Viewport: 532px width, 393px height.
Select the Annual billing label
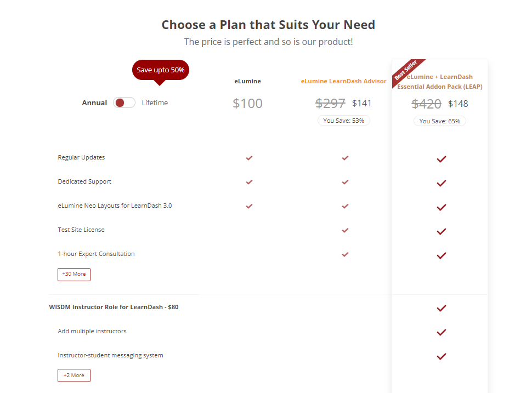94,102
